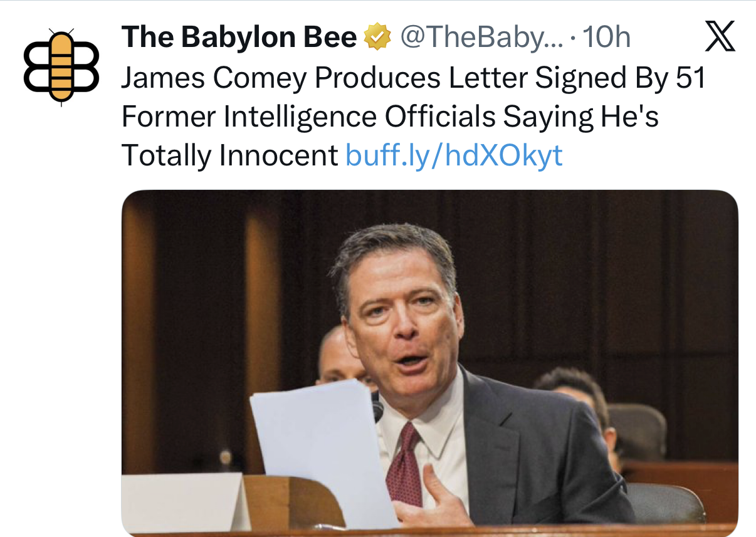Open the attached tweet photo
This screenshot has width=756, height=537.
pos(429,363)
